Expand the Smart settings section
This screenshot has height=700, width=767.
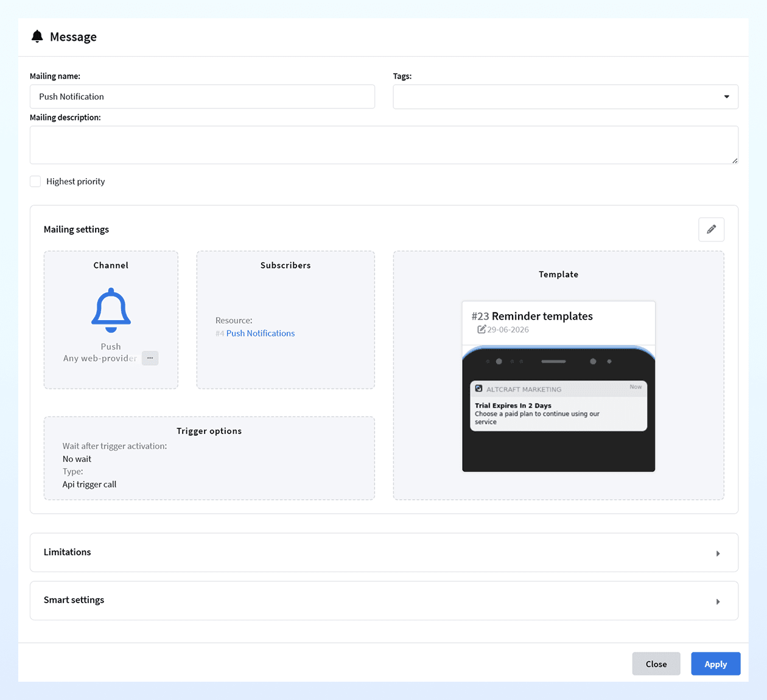[x=384, y=601]
